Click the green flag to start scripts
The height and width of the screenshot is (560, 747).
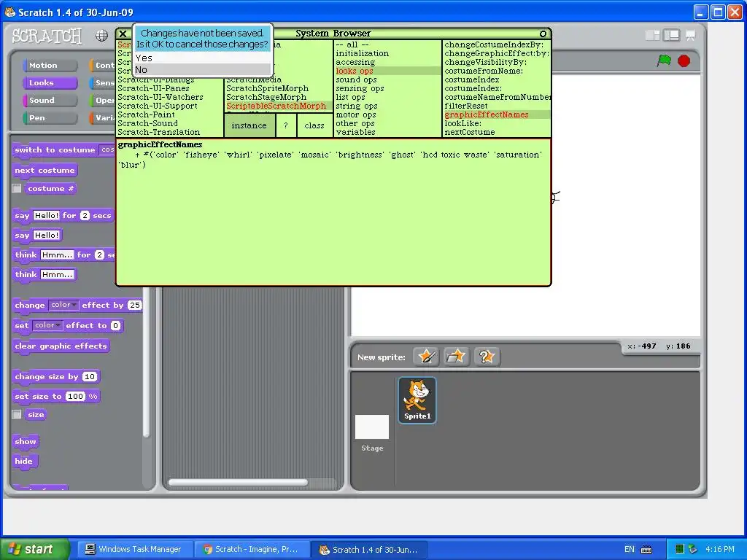point(664,61)
